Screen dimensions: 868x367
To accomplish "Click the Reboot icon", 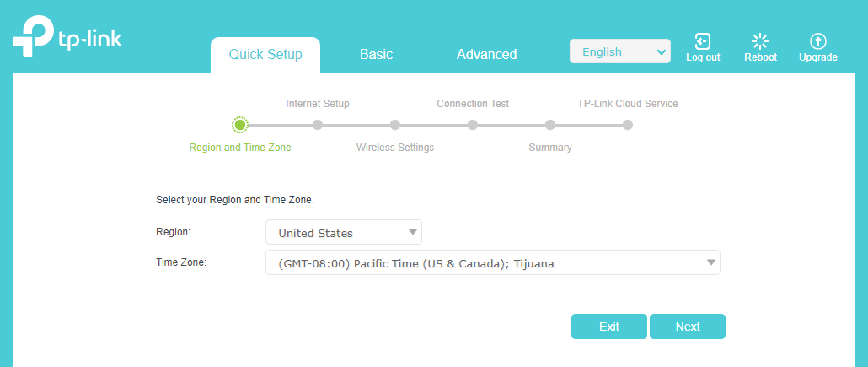I will (760, 41).
